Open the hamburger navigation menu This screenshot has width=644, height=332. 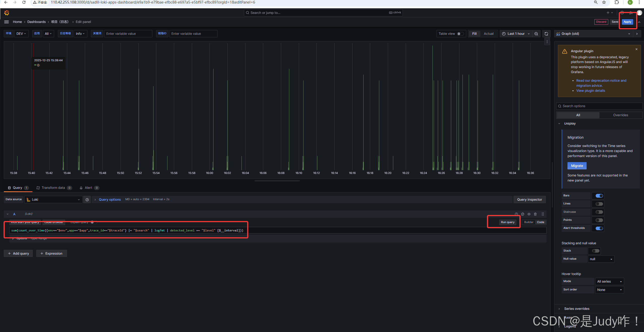pyautogui.click(x=7, y=22)
